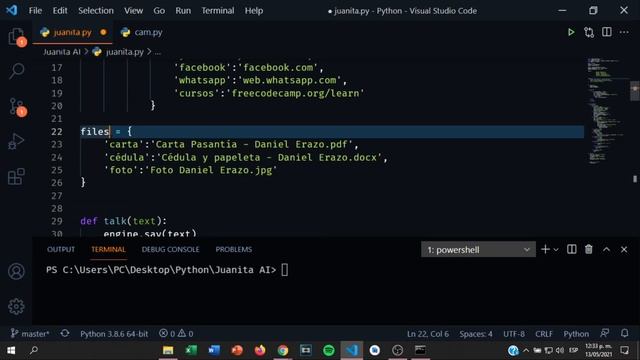The width and height of the screenshot is (640, 360).
Task: Switch to the cam.py editor tab
Action: tap(142, 32)
